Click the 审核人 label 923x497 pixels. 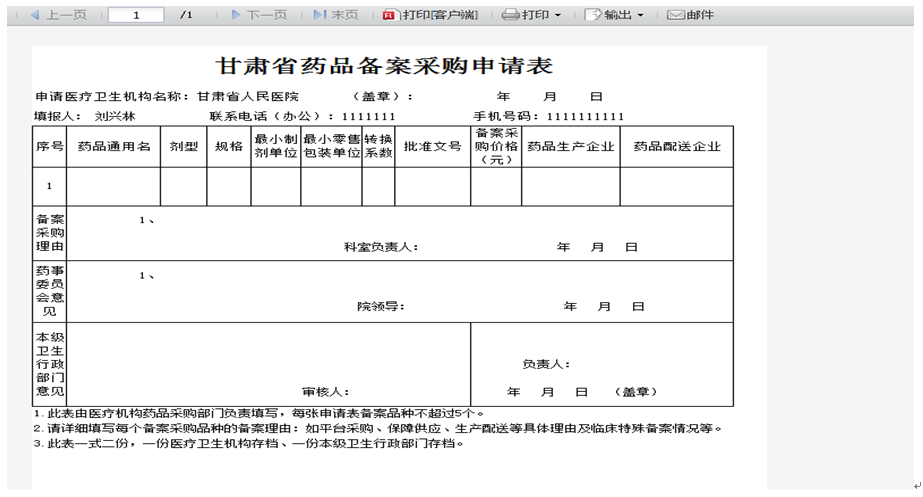pyautogui.click(x=326, y=392)
